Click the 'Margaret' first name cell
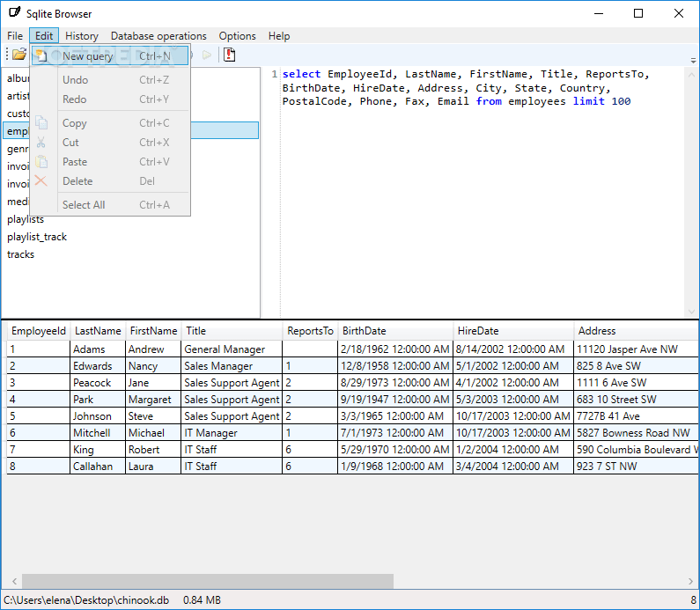This screenshot has width=700, height=610. tap(153, 400)
